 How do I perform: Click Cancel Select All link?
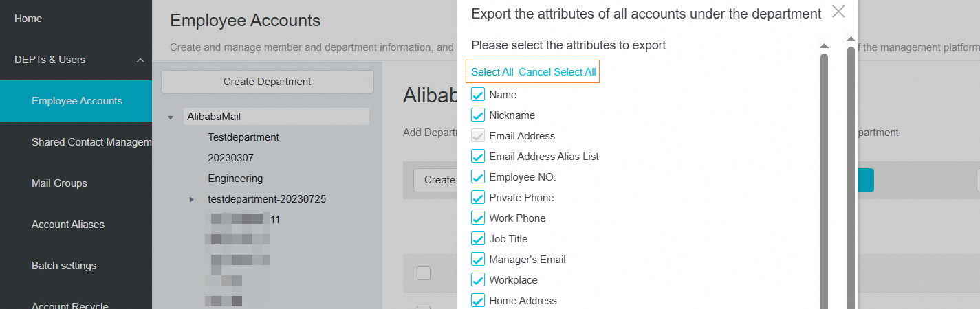557,72
